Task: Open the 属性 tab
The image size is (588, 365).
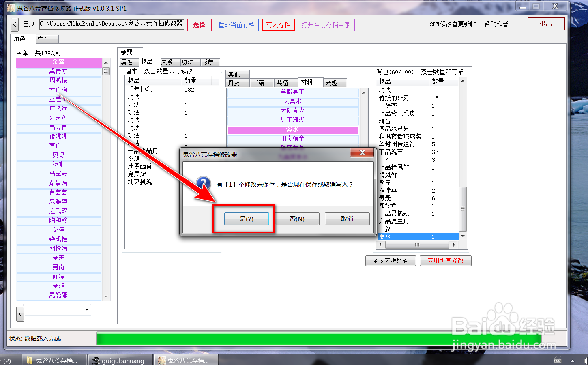Action: tap(129, 62)
